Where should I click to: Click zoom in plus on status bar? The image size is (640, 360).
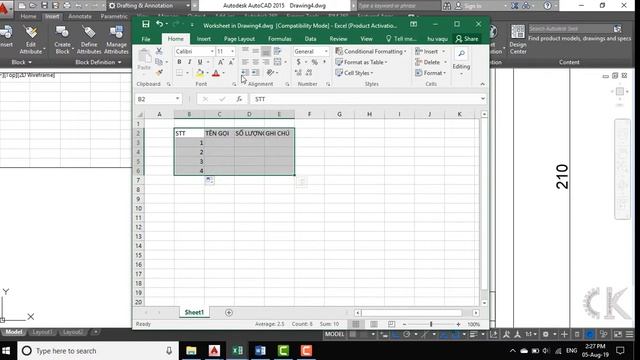pos(458,324)
